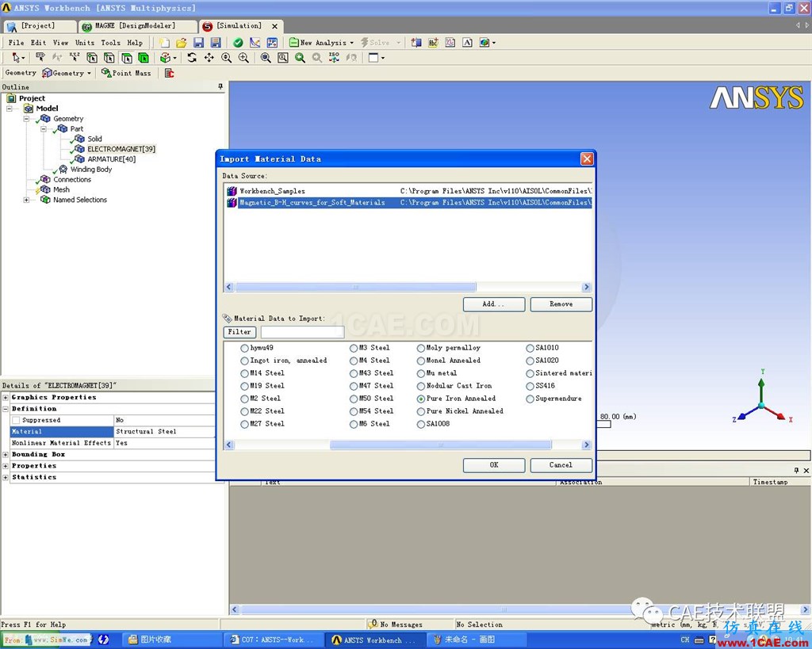The width and height of the screenshot is (812, 649).
Task: Click the tag icon beside Material Data to Import
Action: (x=227, y=319)
